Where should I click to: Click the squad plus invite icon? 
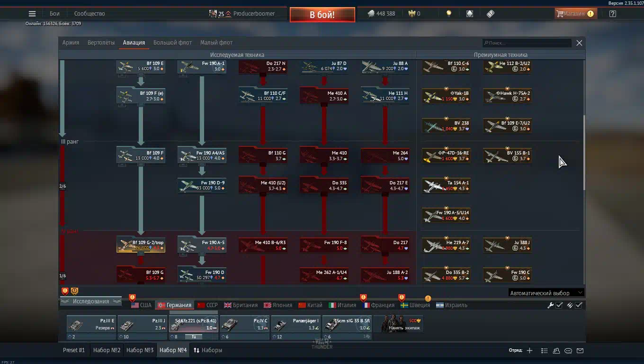pyautogui.click(x=529, y=351)
